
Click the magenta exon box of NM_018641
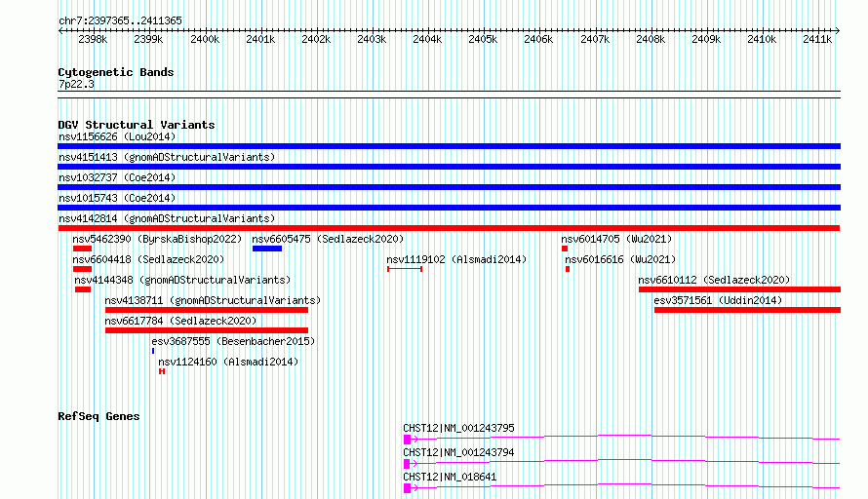click(x=407, y=488)
